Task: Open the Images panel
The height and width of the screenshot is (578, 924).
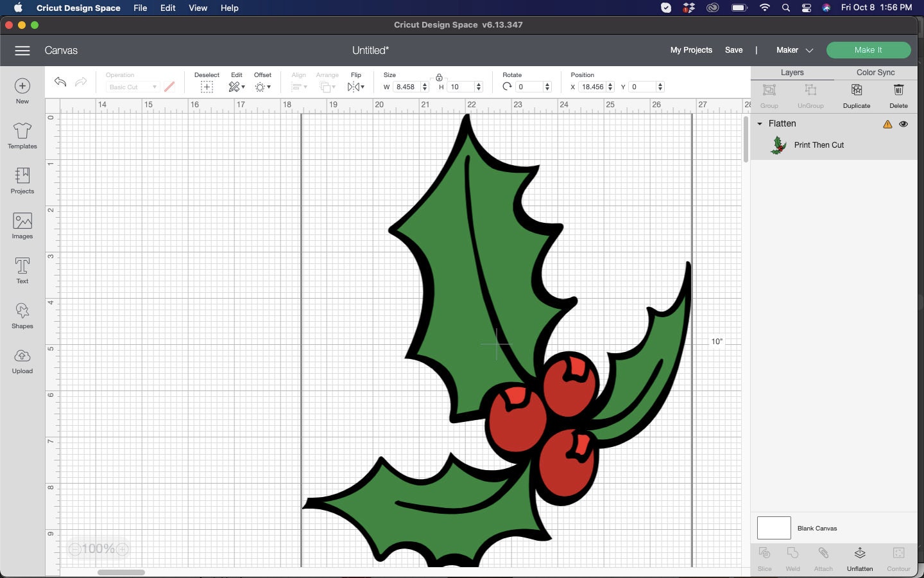Action: (22, 226)
